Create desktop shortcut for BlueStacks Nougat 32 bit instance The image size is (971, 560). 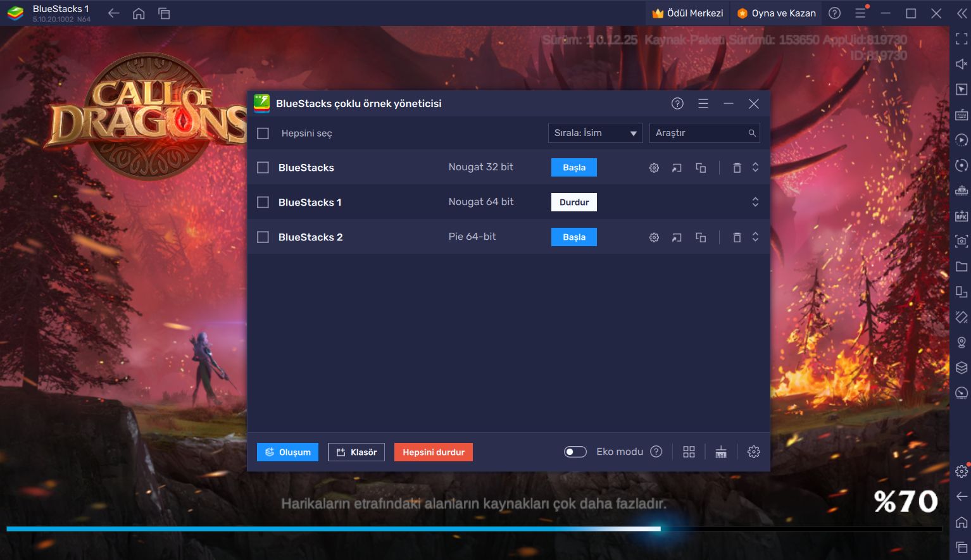click(x=677, y=168)
